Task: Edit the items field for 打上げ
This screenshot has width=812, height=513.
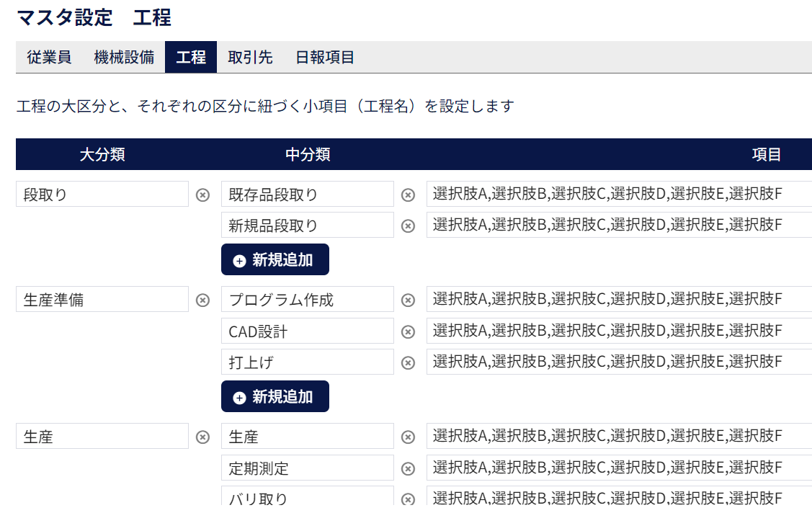Action: (x=618, y=362)
